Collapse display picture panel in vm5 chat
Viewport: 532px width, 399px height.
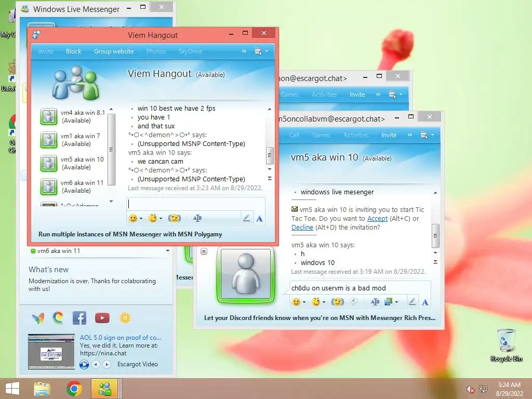204,251
